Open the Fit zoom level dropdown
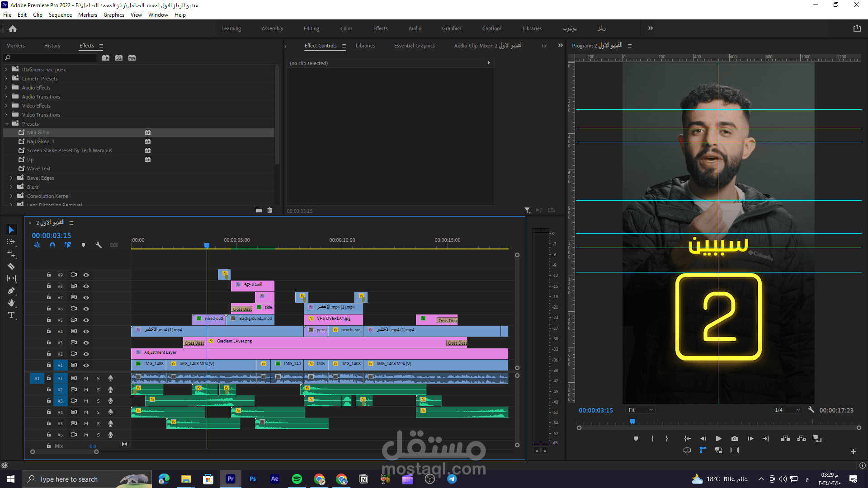Image resolution: width=868 pixels, height=488 pixels. coord(641,410)
